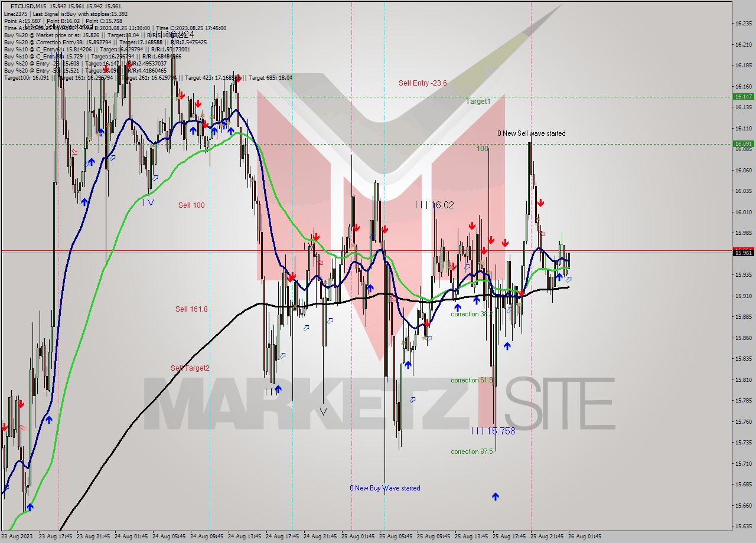Select the '0 New Sell wave started' label
Screen dimensions: 756x543
[531, 133]
